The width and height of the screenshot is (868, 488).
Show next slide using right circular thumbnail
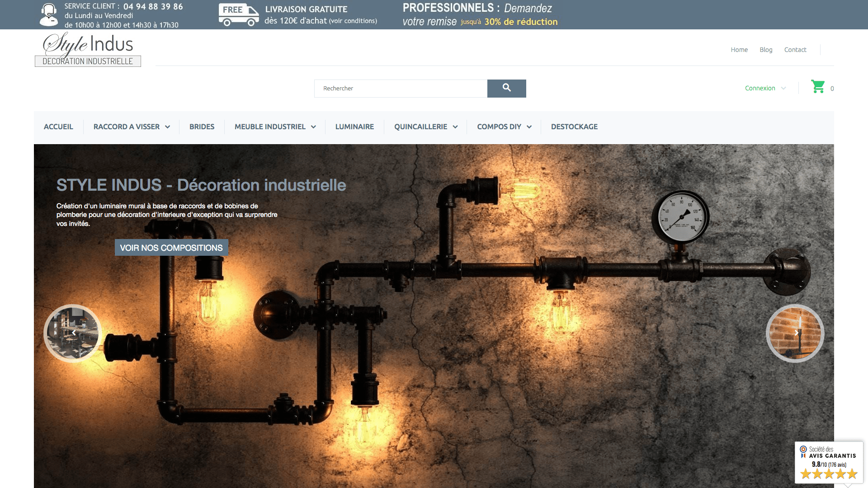pyautogui.click(x=795, y=333)
